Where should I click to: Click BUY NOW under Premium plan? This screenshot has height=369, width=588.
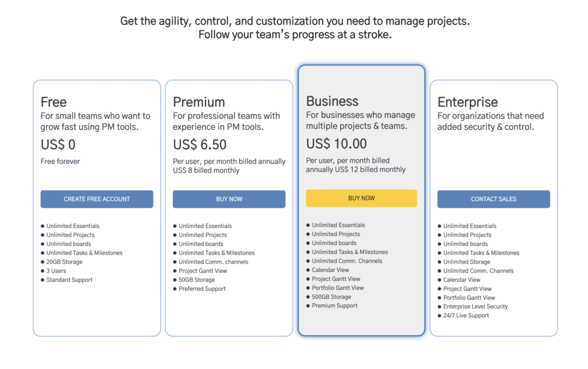[229, 199]
